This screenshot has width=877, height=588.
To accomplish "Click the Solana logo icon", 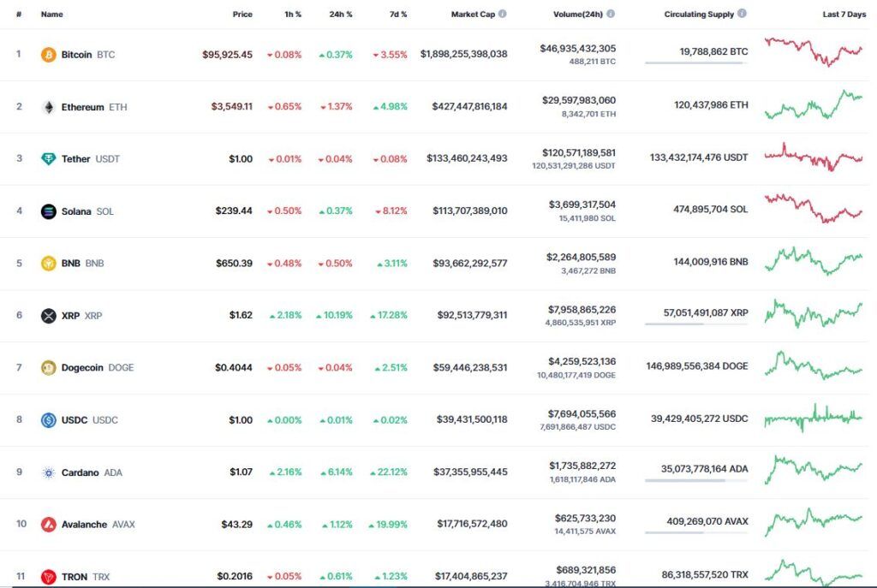I will coord(49,211).
